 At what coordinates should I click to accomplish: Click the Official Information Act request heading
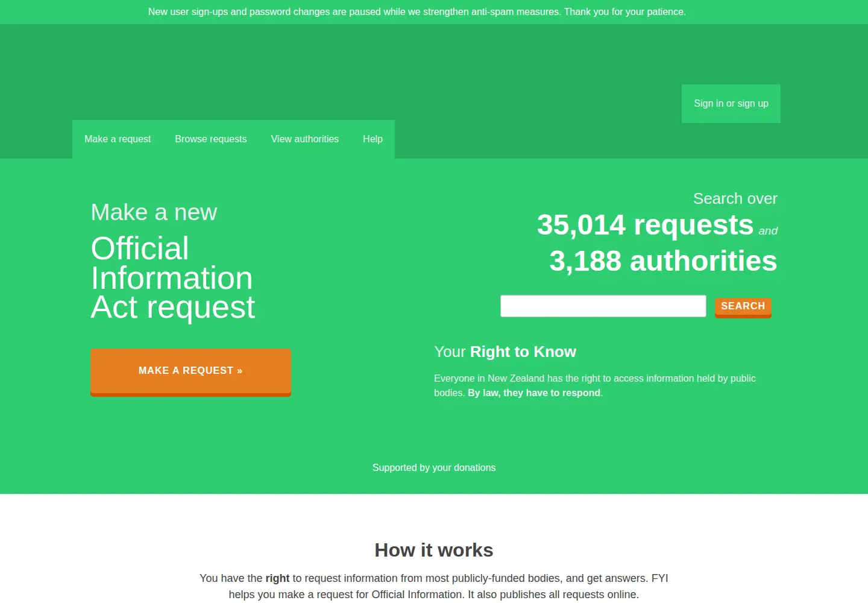(x=173, y=278)
